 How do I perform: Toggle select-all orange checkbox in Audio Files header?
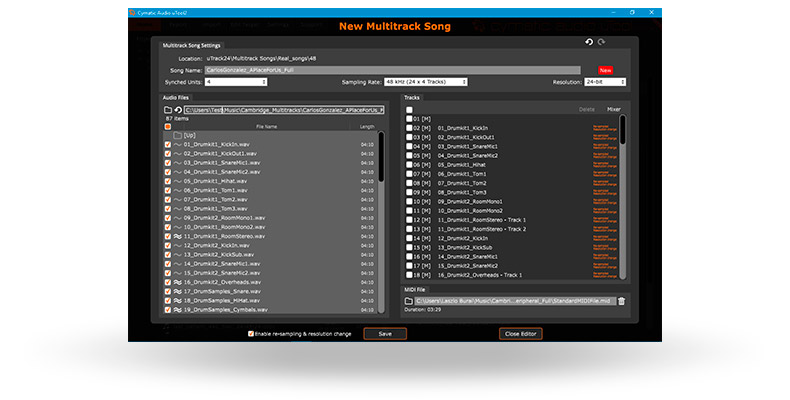(x=168, y=126)
